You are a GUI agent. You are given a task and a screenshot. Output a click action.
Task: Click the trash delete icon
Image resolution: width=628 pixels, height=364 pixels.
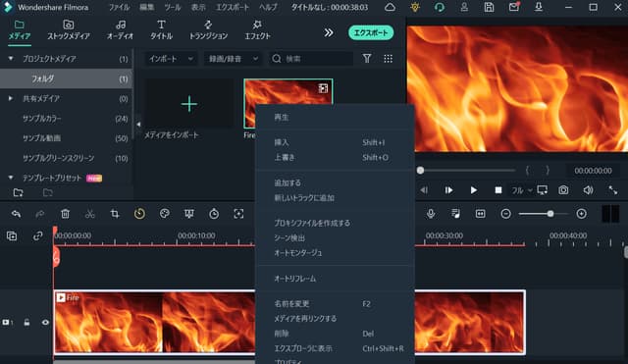(x=65, y=214)
